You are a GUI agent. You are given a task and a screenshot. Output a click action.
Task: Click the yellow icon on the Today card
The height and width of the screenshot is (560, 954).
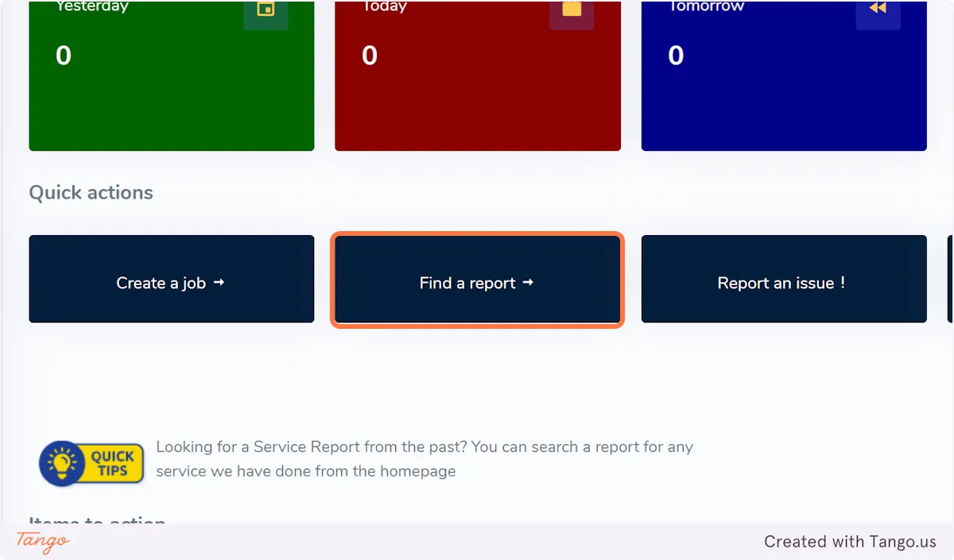[572, 10]
